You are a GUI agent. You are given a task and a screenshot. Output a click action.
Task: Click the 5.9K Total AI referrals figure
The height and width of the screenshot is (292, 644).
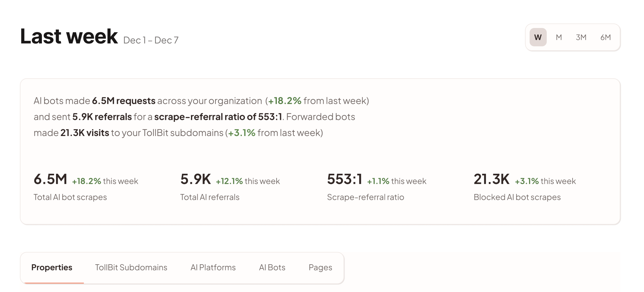pos(195,179)
